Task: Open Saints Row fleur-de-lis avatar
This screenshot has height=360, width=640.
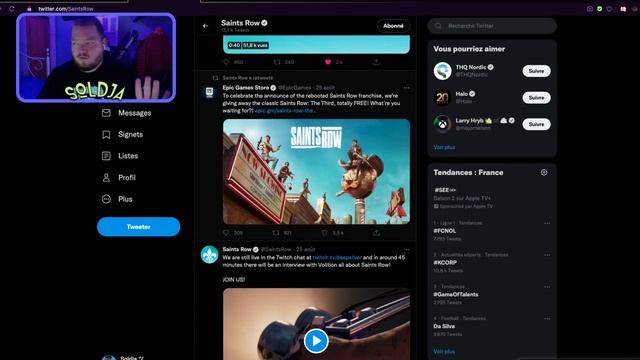Action: [x=209, y=255]
